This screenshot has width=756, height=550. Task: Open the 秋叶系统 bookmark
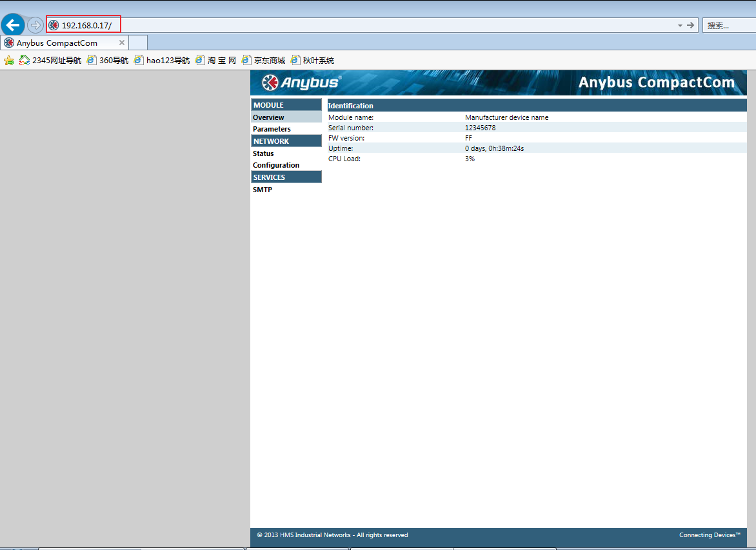pyautogui.click(x=312, y=60)
